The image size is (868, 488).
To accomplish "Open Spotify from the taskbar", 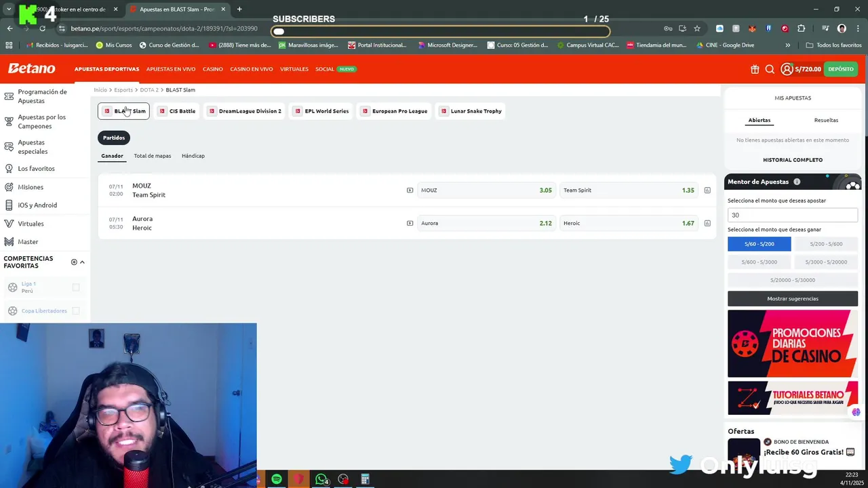I will 277,480.
